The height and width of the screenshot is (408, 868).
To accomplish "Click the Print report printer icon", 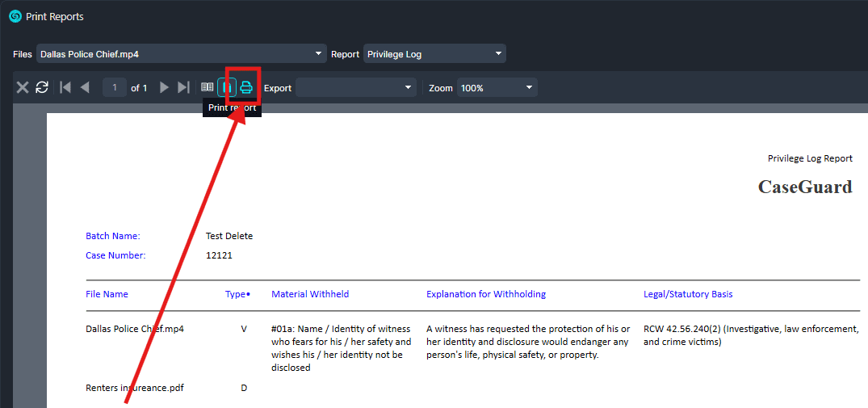I will pyautogui.click(x=246, y=87).
